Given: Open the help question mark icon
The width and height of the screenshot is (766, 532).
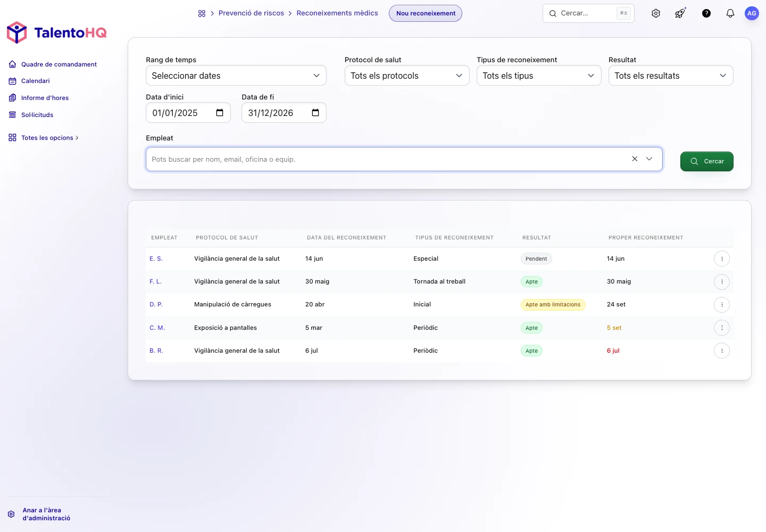Looking at the screenshot, I should click(x=706, y=13).
